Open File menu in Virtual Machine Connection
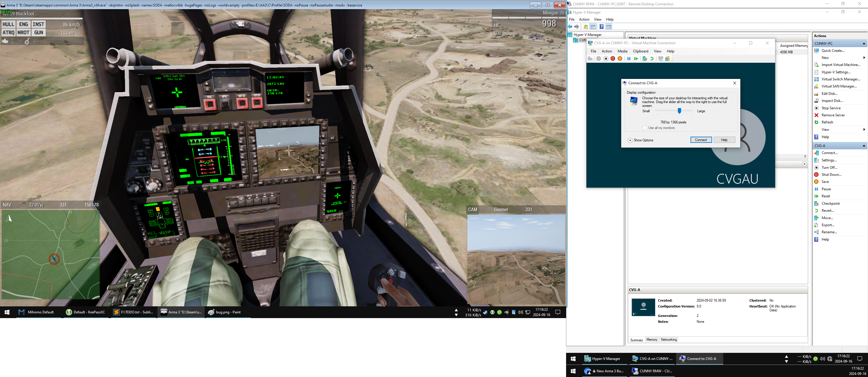The image size is (868, 377). point(594,51)
